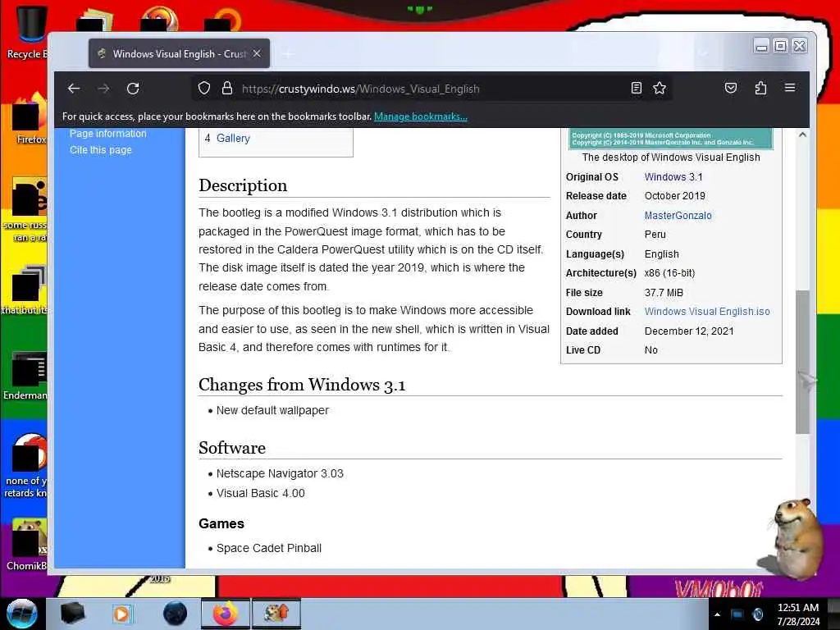Close the Windows Visual English tab
This screenshot has height=630, width=840.
[x=257, y=53]
